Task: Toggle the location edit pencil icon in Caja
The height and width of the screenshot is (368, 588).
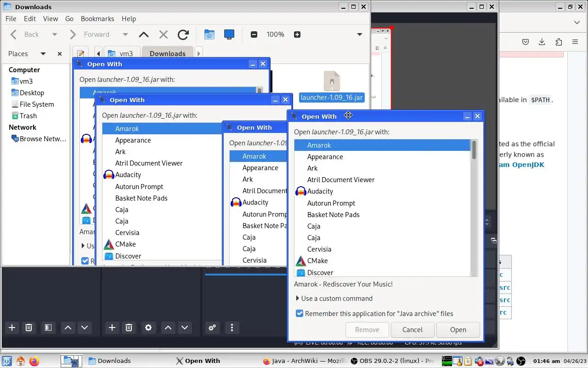Action: (80, 54)
